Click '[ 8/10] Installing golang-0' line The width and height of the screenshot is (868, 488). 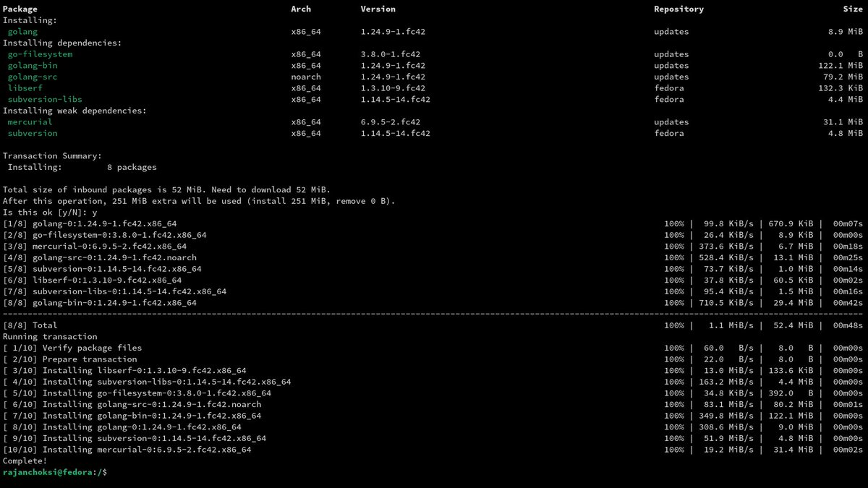point(122,427)
